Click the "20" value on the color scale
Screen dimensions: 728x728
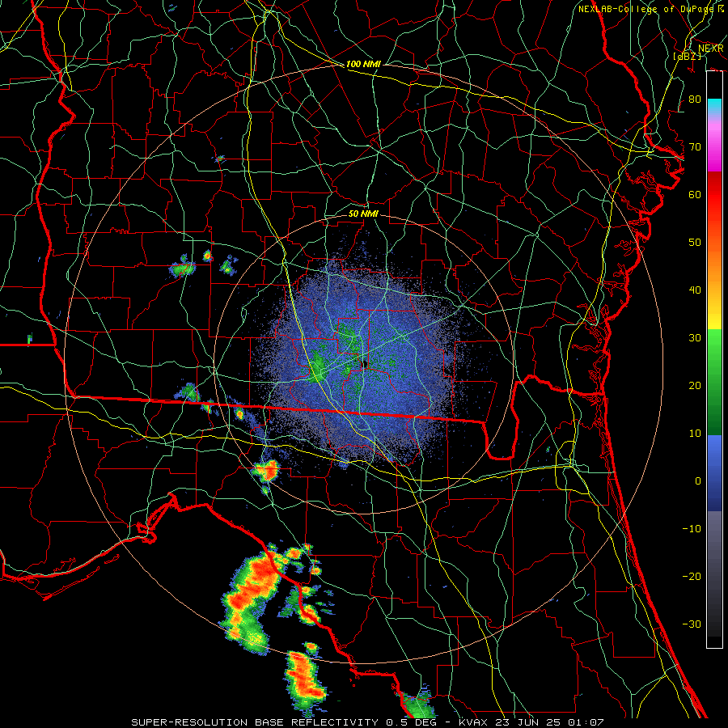click(x=695, y=386)
